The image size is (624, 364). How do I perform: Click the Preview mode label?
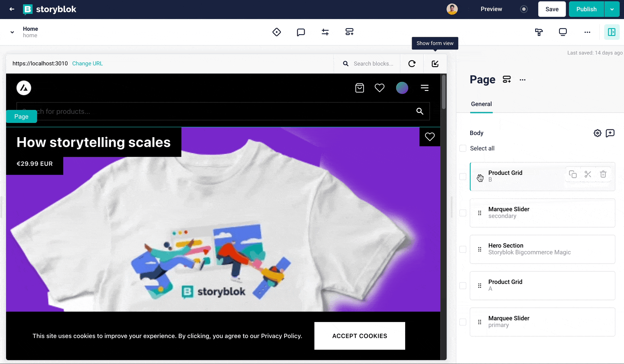(491, 9)
